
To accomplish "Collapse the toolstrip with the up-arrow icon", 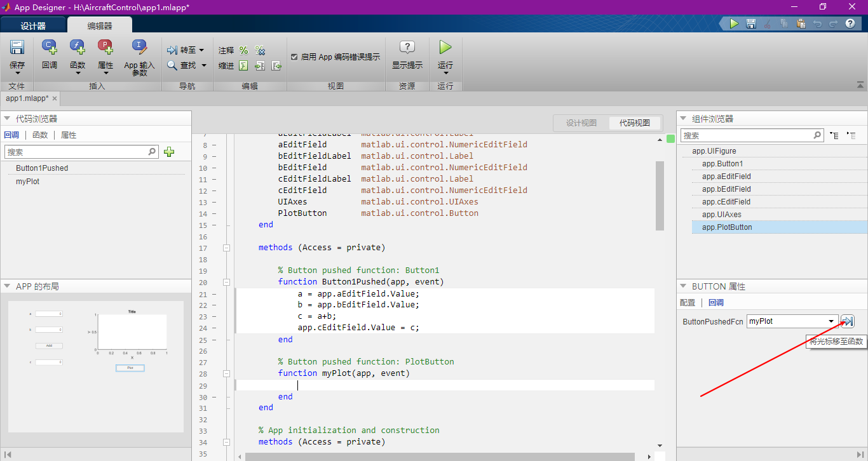I will (x=860, y=85).
